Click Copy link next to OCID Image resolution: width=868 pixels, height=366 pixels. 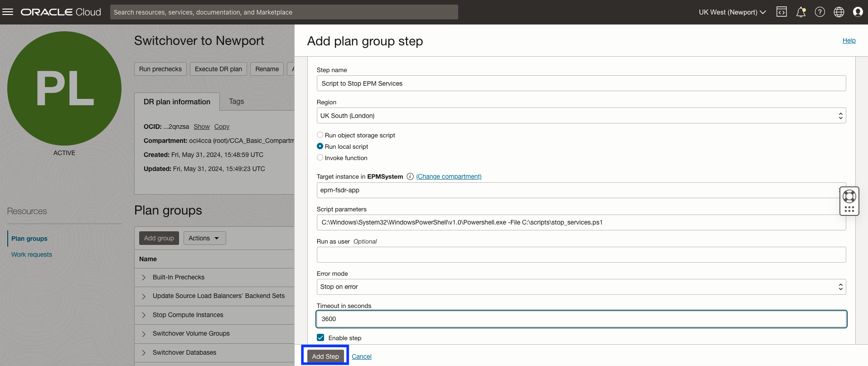222,127
